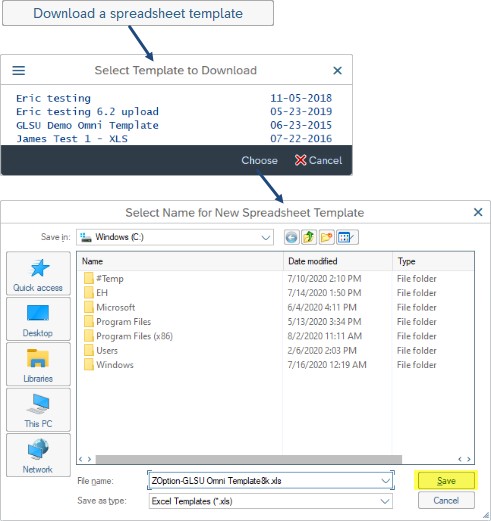Screen dimensions: 491x521
Task: Open the Program Files folder
Action: pos(123,322)
